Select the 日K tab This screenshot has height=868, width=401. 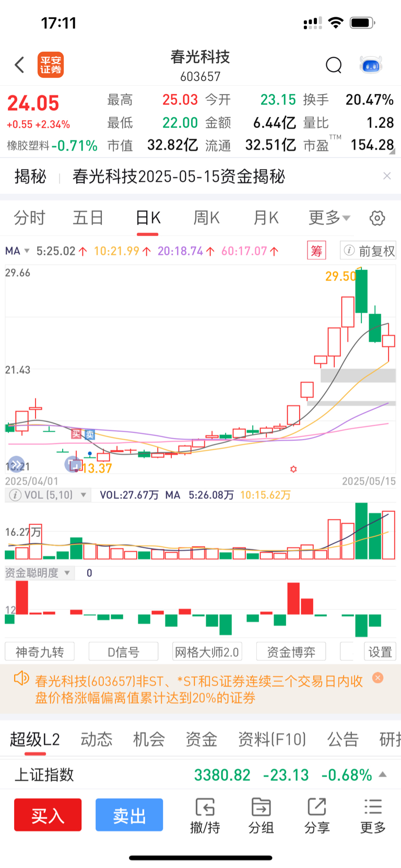point(148,218)
